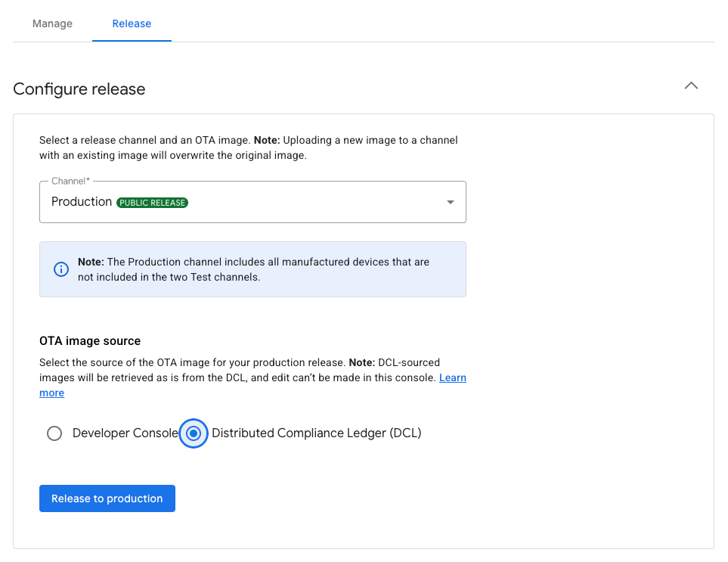Screen dimensions: 728x562
Task: Click the Channel dropdown arrow
Action: coord(450,202)
